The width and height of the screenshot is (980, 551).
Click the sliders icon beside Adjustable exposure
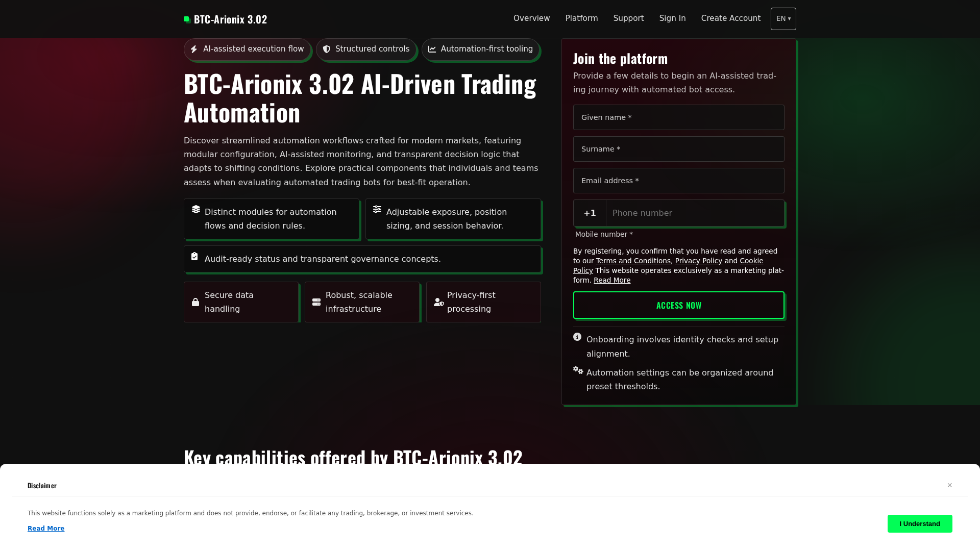(377, 209)
